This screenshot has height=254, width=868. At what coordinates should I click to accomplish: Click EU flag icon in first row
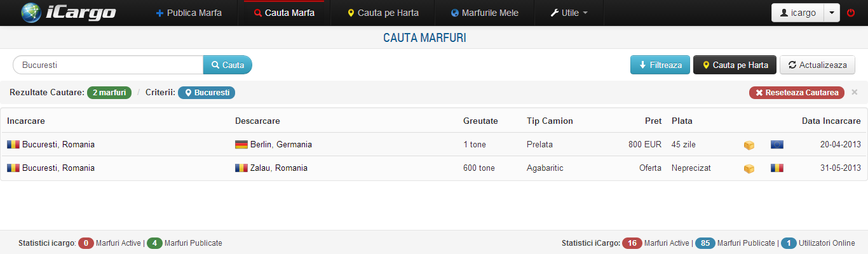[776, 145]
